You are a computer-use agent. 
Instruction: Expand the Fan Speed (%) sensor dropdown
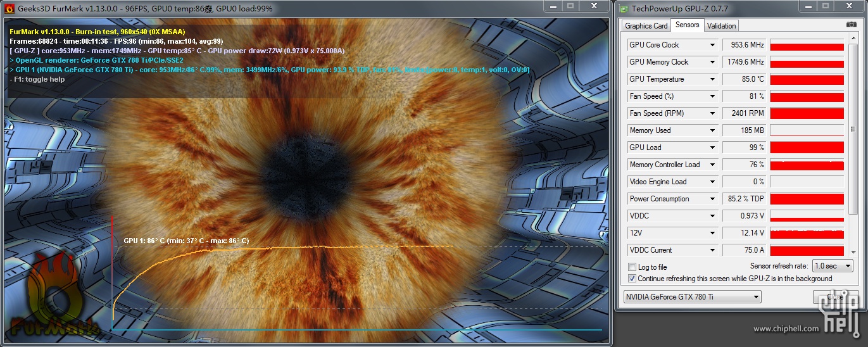(x=712, y=96)
